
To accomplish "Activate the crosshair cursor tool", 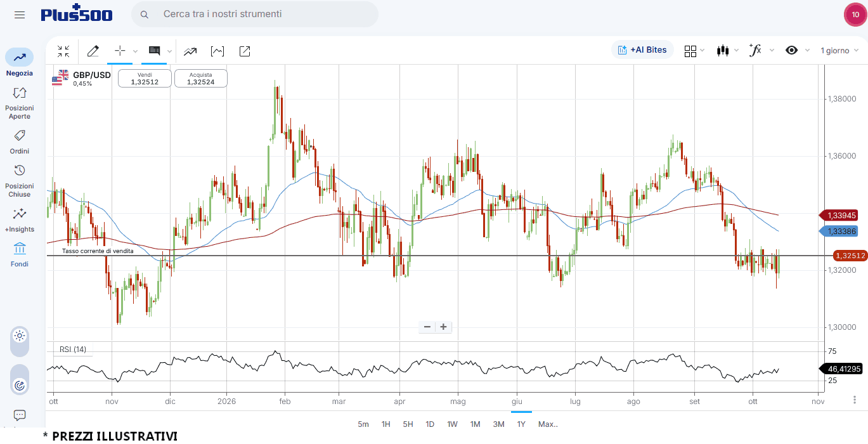I will click(120, 51).
